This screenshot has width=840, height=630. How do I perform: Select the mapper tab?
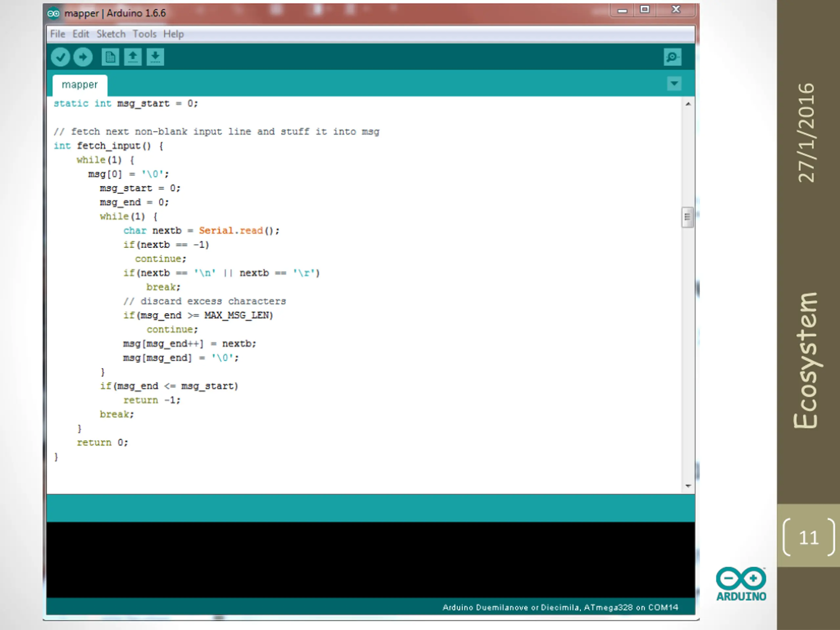(x=80, y=85)
